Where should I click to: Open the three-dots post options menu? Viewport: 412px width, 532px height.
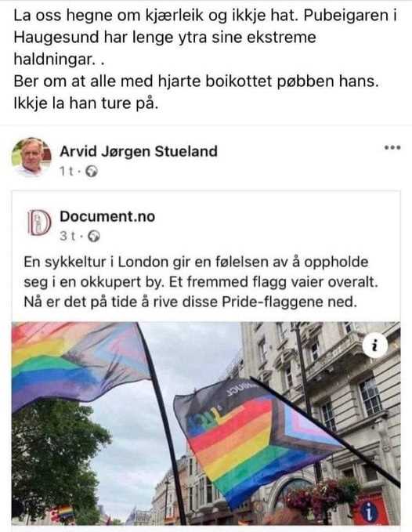click(x=392, y=147)
